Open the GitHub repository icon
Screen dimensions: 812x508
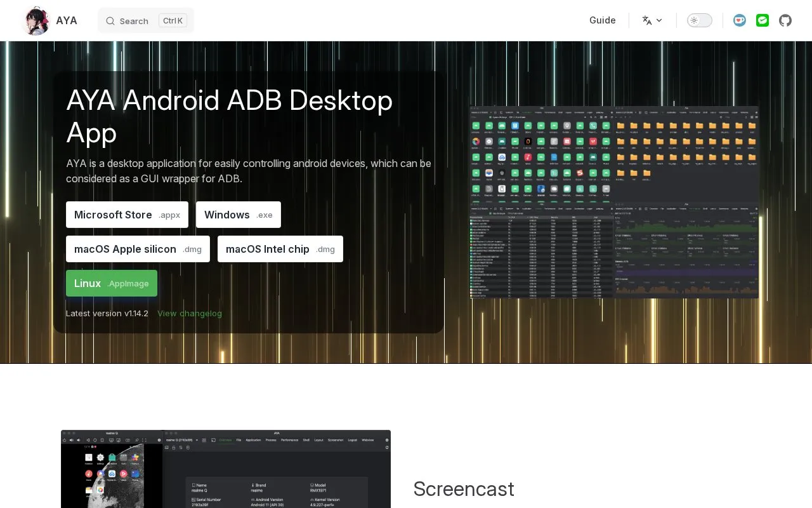click(x=785, y=20)
